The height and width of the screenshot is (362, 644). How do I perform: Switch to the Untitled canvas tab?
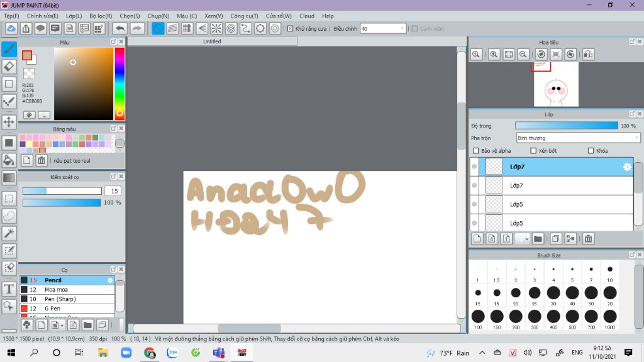[x=213, y=41]
